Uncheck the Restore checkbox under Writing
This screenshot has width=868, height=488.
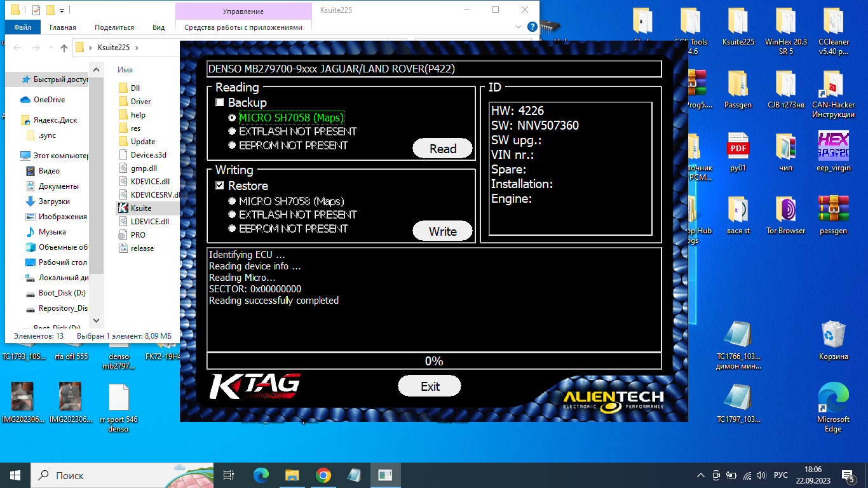click(220, 186)
